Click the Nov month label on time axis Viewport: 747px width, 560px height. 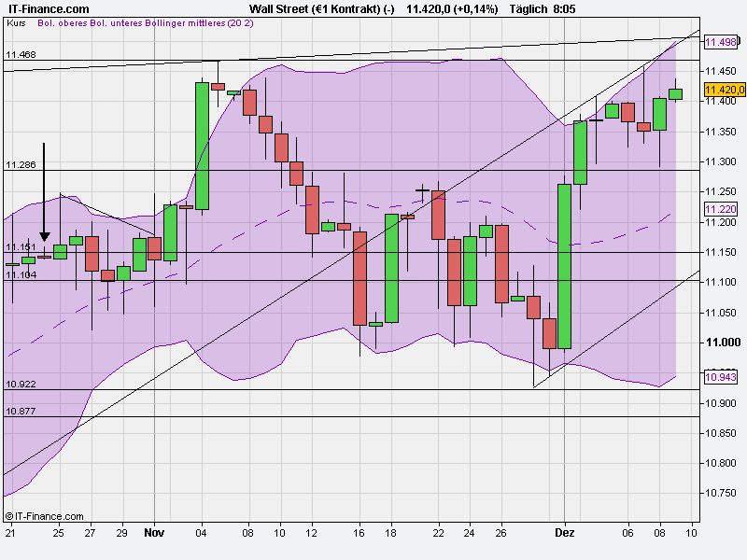point(154,532)
